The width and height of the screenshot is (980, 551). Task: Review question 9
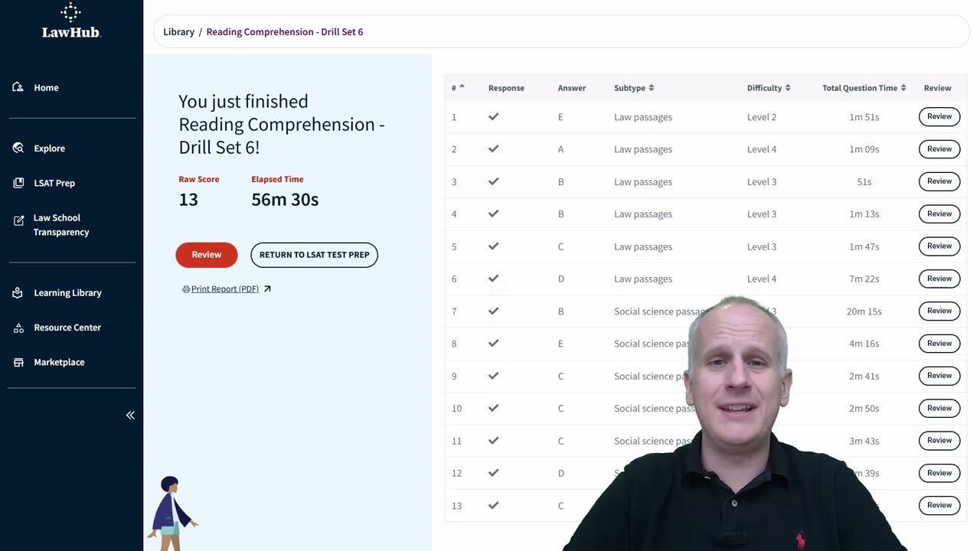(939, 376)
